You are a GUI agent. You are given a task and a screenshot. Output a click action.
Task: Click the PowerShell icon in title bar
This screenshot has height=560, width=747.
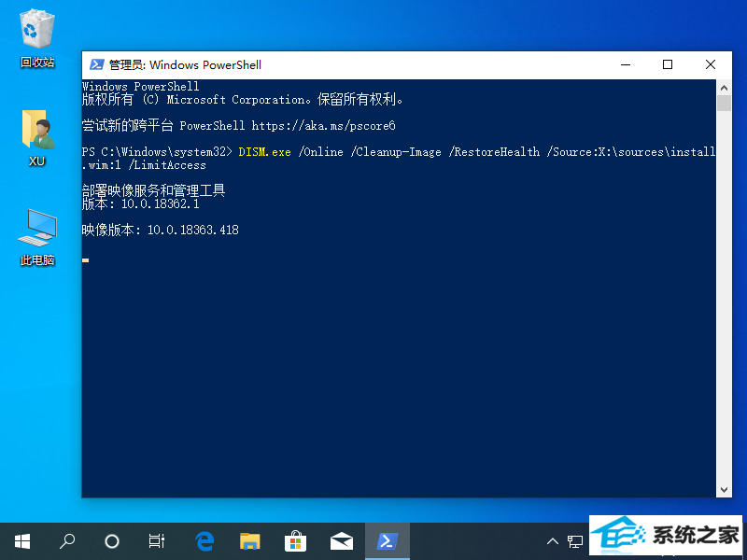coord(97,64)
